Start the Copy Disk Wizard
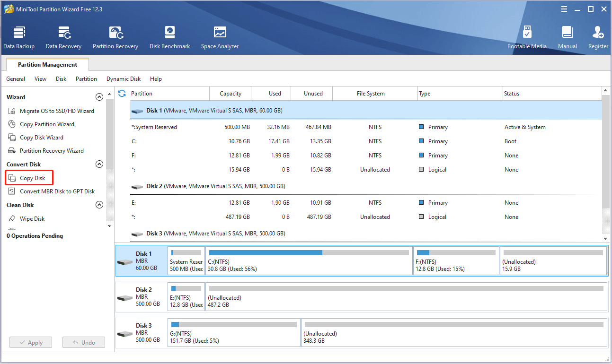The image size is (612, 364). pos(36,138)
